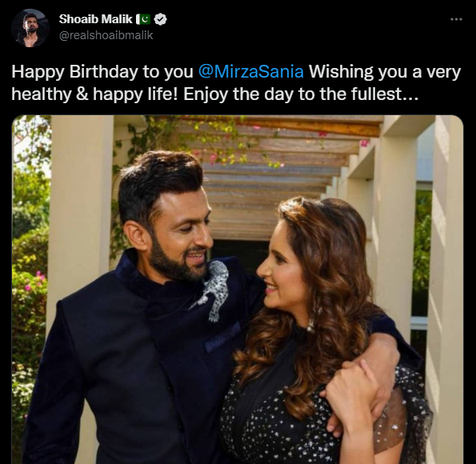Click the silver leopard brooch in photo
The image size is (476, 464).
[211, 290]
